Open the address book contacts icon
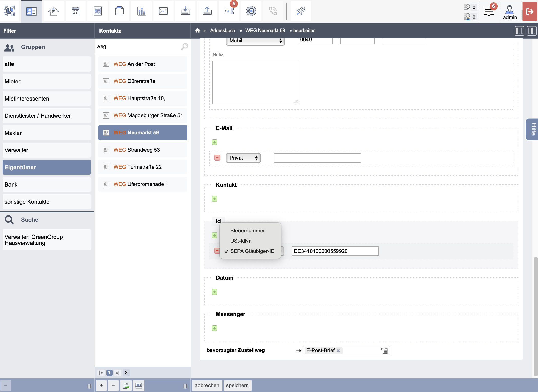538x392 pixels. pos(32,11)
